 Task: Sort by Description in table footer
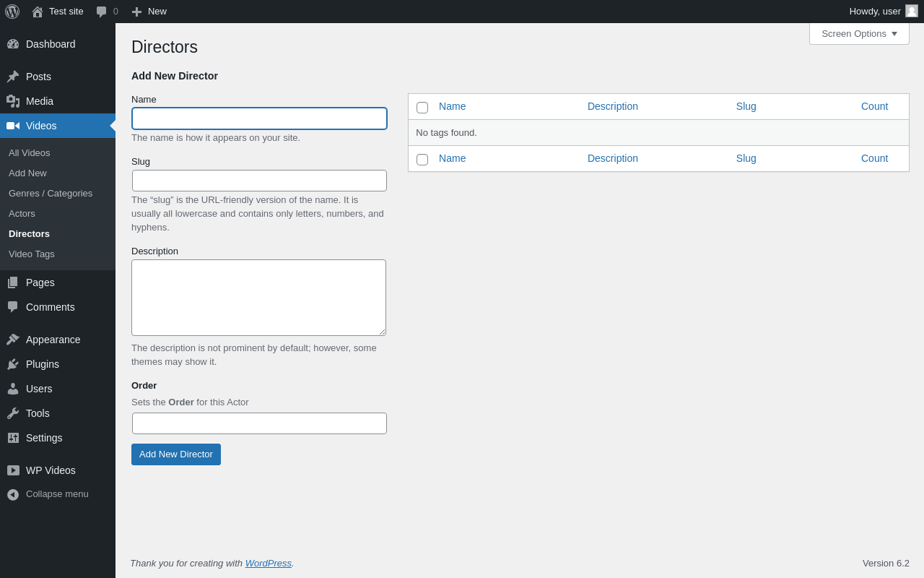click(x=613, y=158)
